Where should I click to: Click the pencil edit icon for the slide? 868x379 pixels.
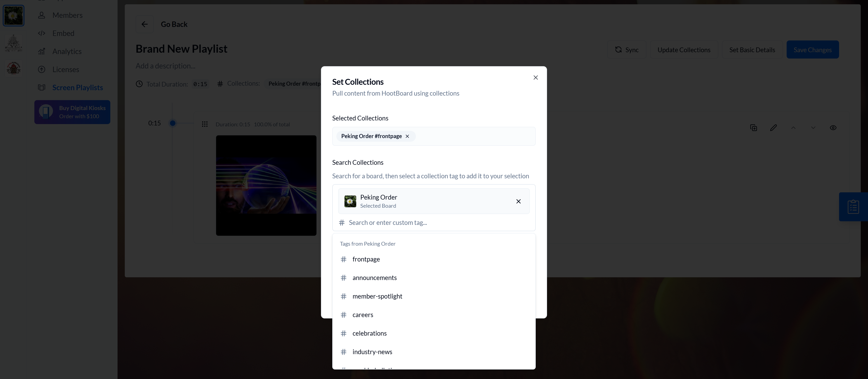[774, 128]
